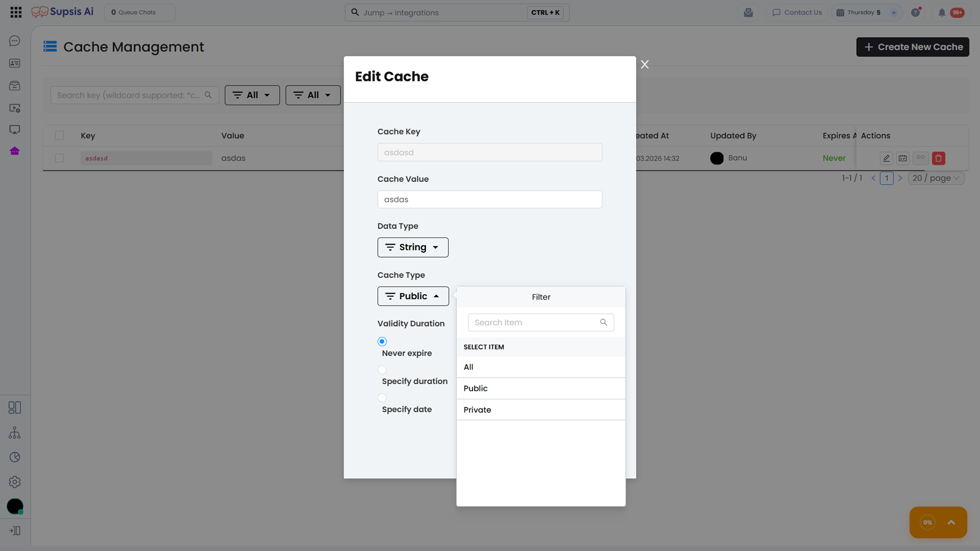
Task: Open the contact card sidebar icon
Action: (x=15, y=63)
